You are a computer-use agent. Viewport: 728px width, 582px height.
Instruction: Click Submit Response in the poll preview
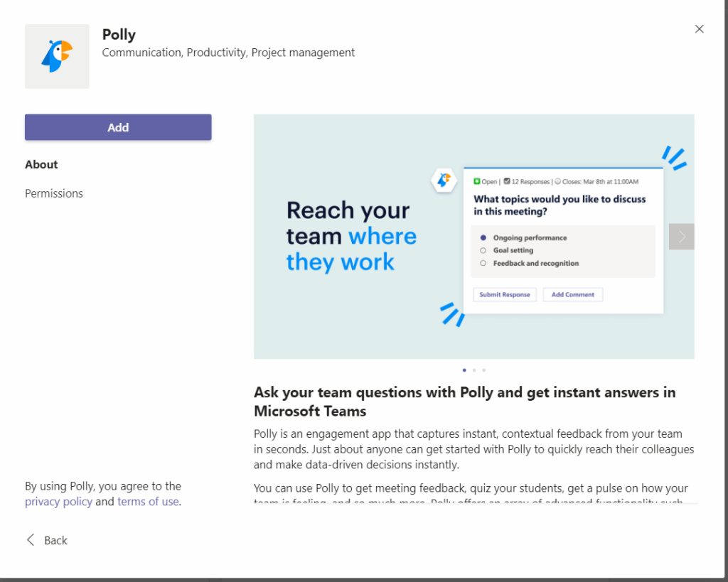pyautogui.click(x=505, y=295)
